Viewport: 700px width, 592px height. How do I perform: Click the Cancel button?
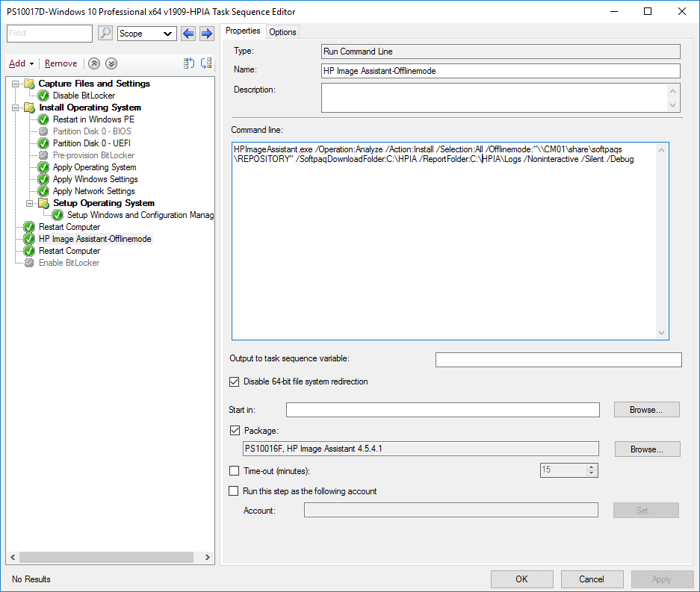(592, 579)
